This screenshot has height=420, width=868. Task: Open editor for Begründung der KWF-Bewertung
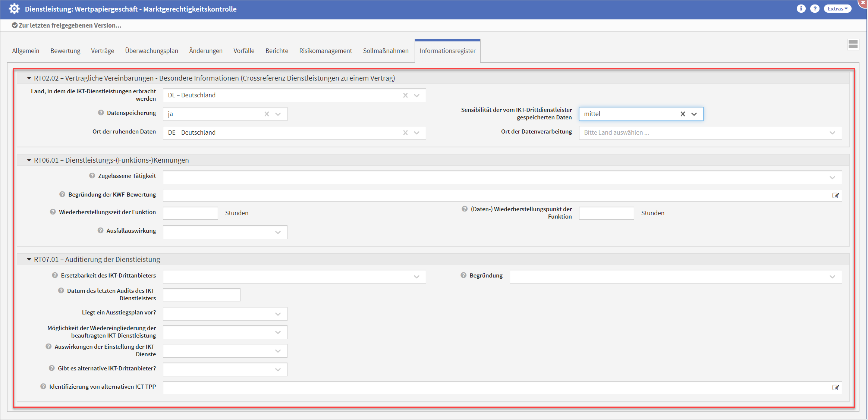(x=836, y=195)
